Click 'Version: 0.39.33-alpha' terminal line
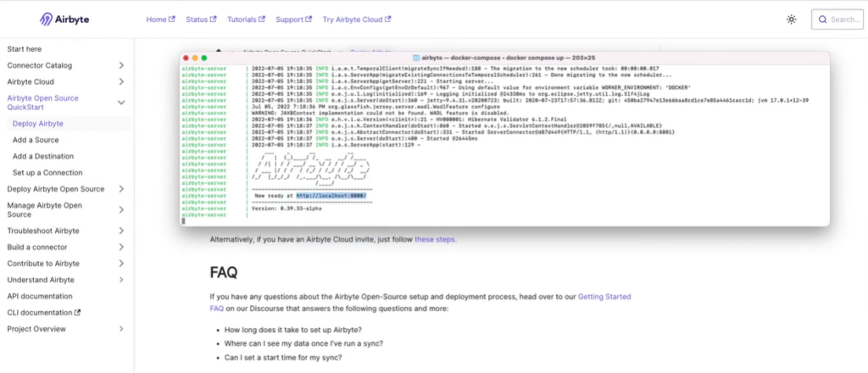The image size is (868, 373). coord(287,209)
